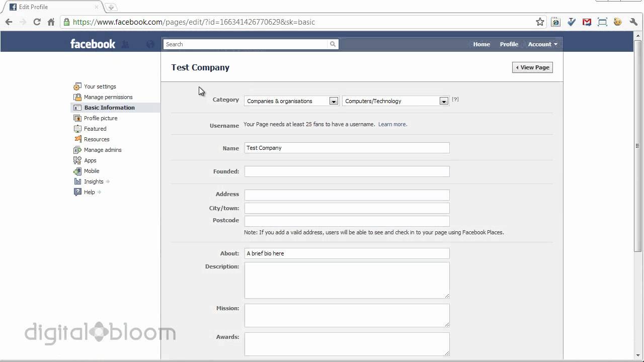Viewport: 644px width, 362px height.
Task: Click the Description text area
Action: 347,280
